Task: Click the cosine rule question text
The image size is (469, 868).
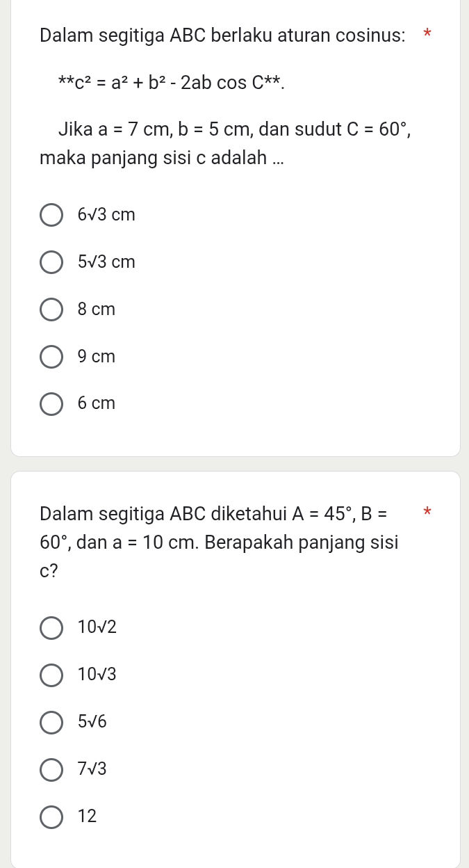Action: tap(222, 35)
